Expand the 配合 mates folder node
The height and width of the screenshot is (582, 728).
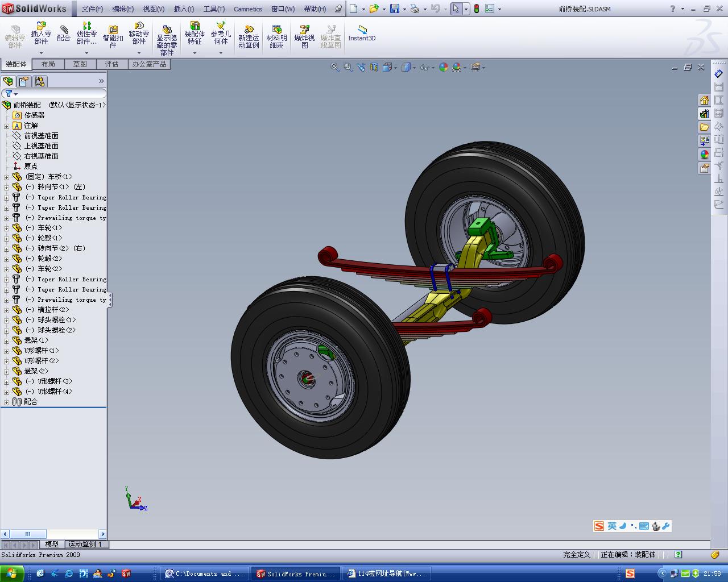pos(7,402)
